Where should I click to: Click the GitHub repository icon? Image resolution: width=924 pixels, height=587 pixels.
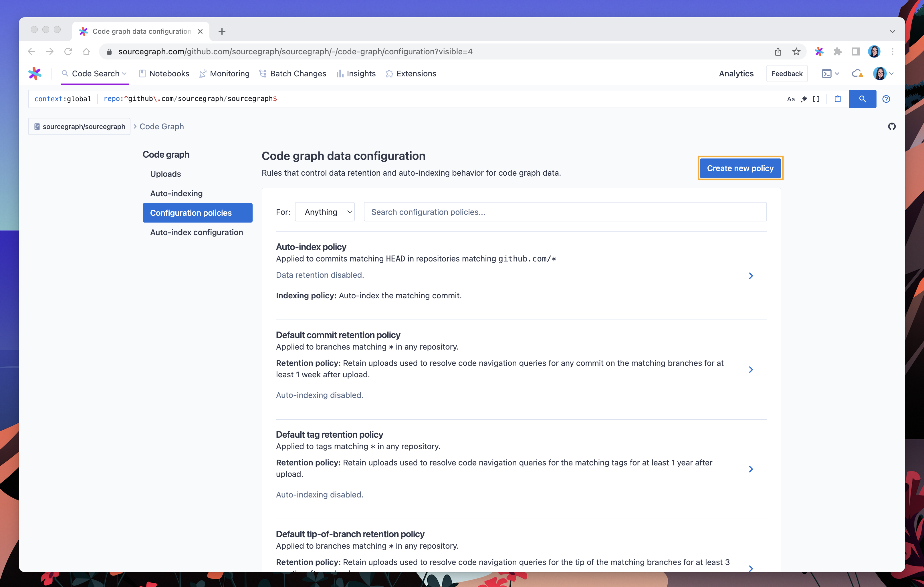[x=892, y=126]
